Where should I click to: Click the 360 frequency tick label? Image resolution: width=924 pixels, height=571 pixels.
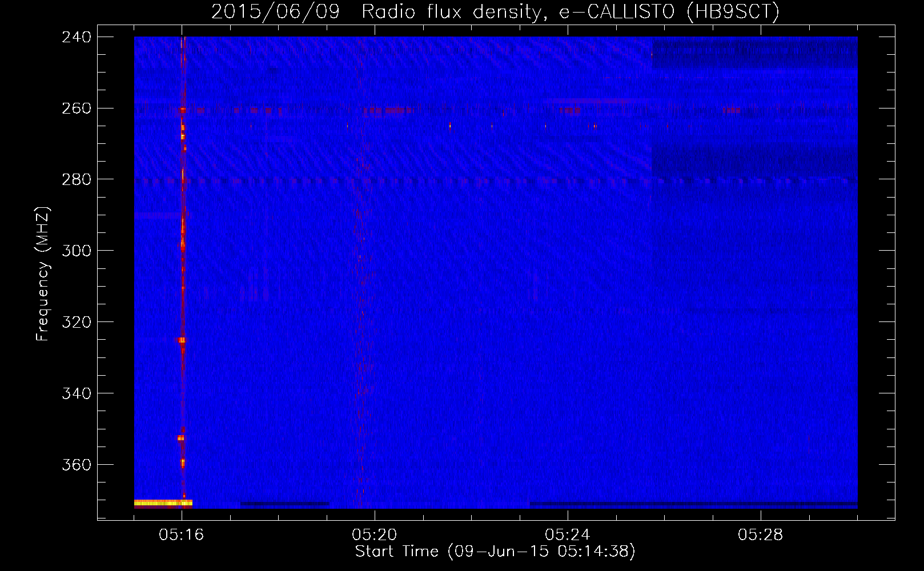[77, 465]
